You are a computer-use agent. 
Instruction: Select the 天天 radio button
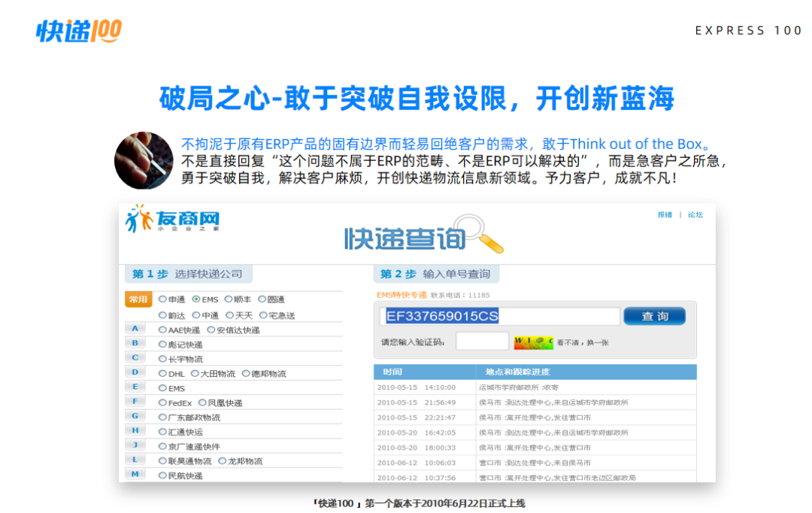(230, 315)
